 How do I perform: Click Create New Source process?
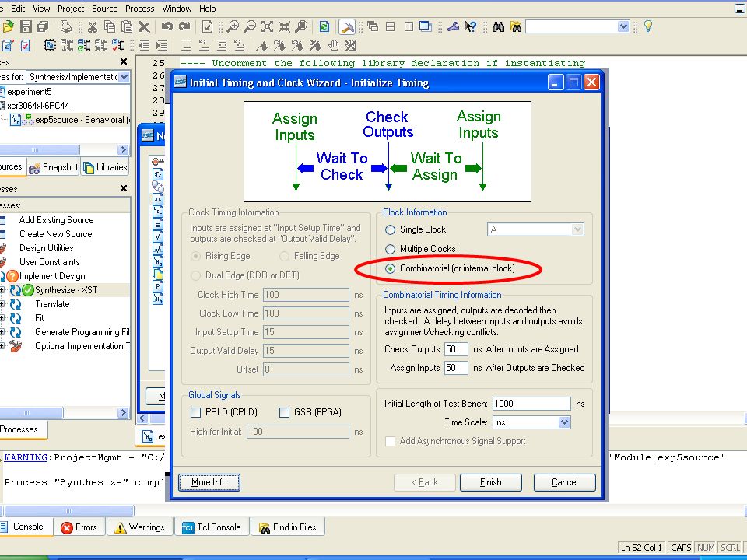point(56,234)
